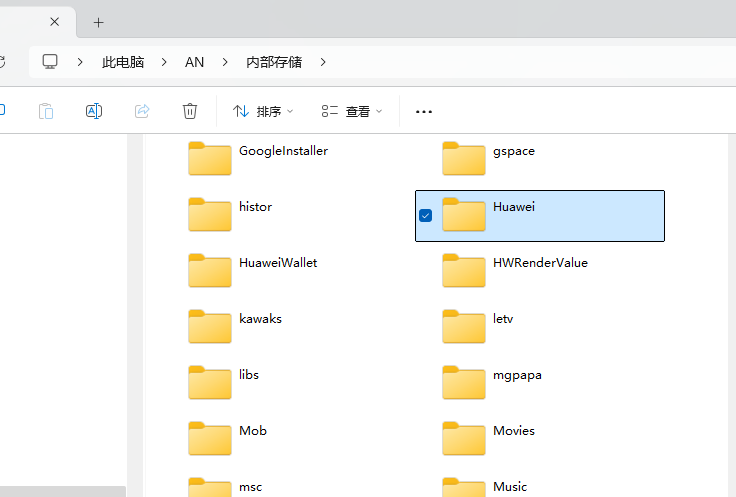Click the gspace folder name
This screenshot has width=736, height=497.
(x=514, y=152)
